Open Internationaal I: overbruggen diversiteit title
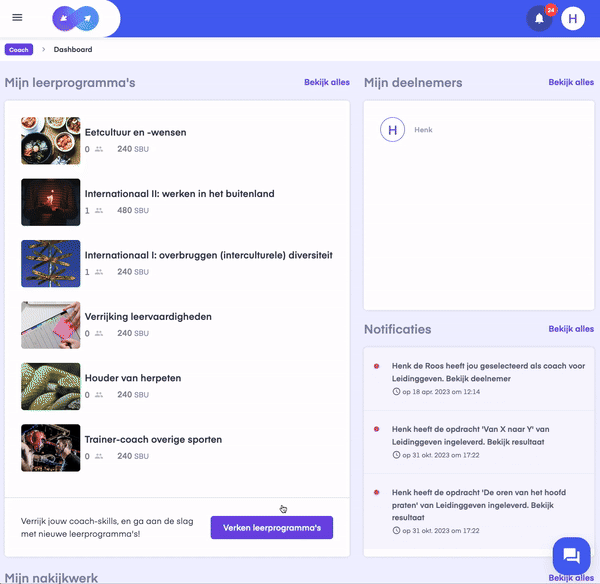 pos(209,255)
